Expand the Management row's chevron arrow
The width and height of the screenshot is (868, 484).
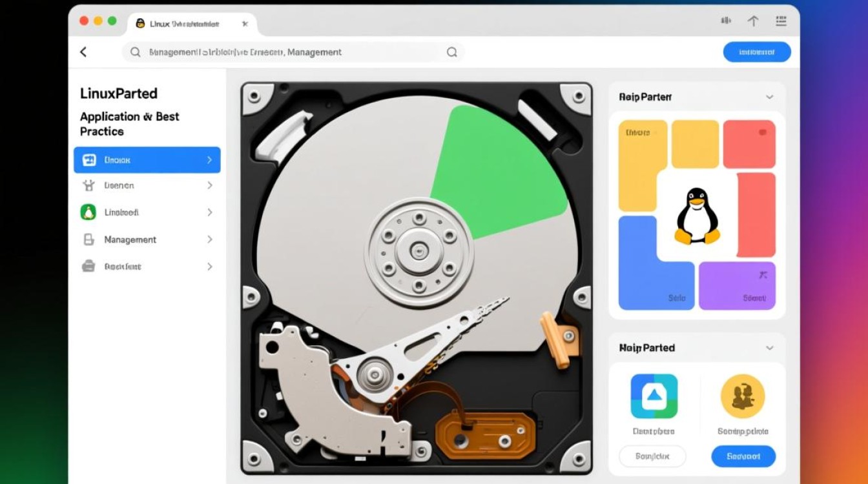click(209, 239)
